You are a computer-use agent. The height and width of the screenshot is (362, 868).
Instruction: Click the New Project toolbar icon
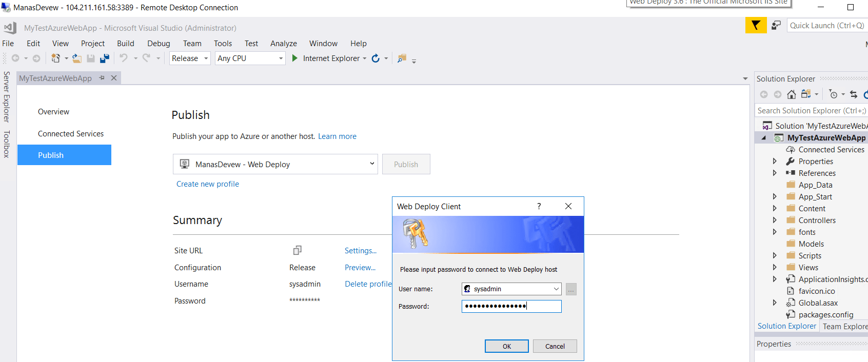click(x=55, y=58)
